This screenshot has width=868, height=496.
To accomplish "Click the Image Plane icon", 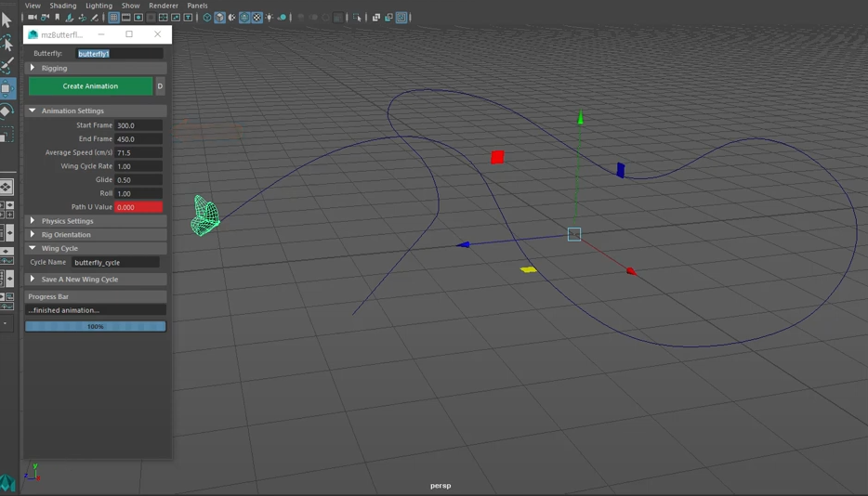I will pos(69,17).
